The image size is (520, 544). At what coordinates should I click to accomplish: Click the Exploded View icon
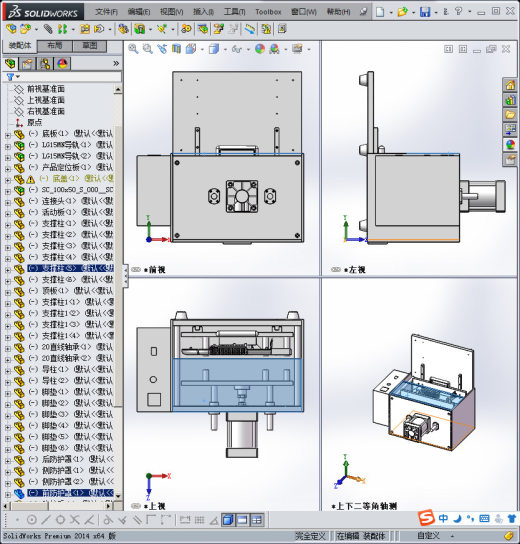pyautogui.click(x=219, y=29)
